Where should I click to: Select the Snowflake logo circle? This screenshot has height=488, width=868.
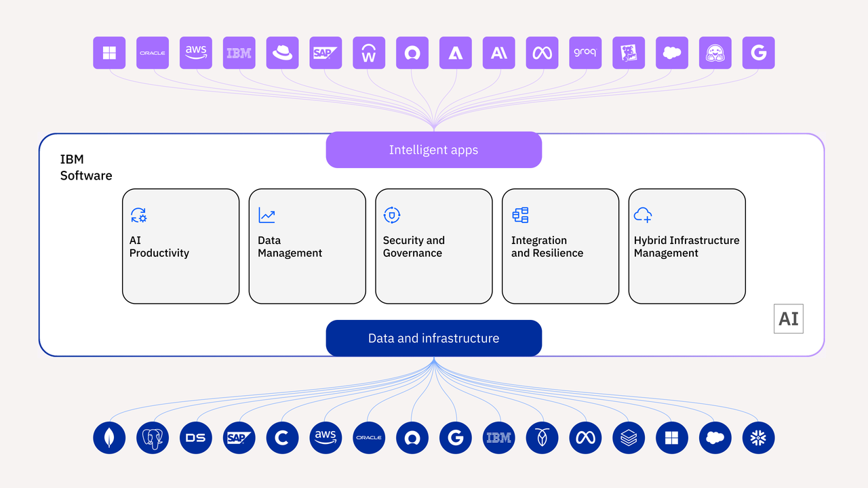pos(759,438)
